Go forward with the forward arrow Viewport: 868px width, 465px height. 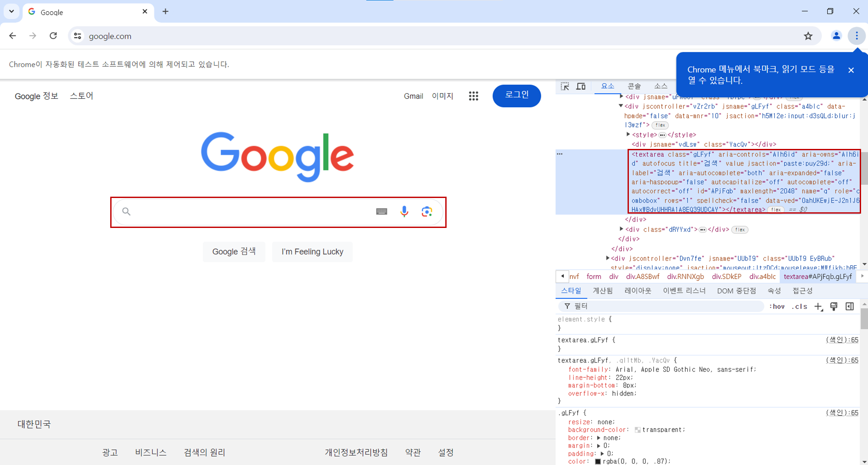click(x=33, y=36)
